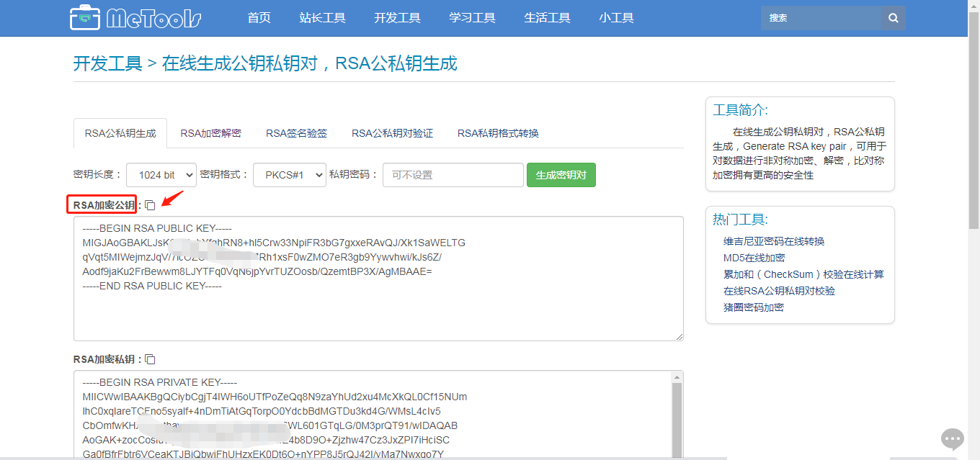
Task: Grab the public key textarea resize handle
Action: point(679,336)
